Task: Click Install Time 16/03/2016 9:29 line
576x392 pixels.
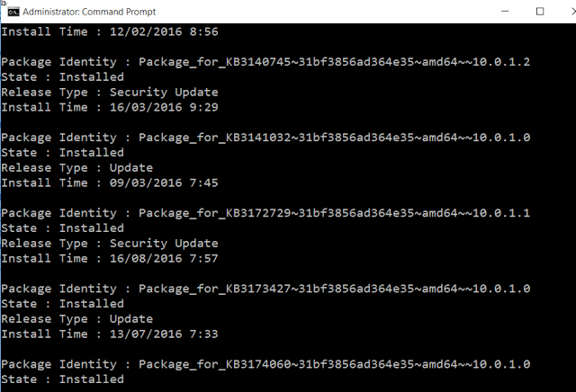Action: tap(110, 107)
